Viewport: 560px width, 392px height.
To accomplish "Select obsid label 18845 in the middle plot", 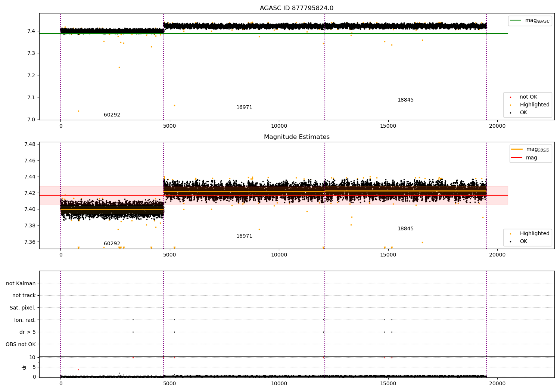I will click(x=405, y=229).
